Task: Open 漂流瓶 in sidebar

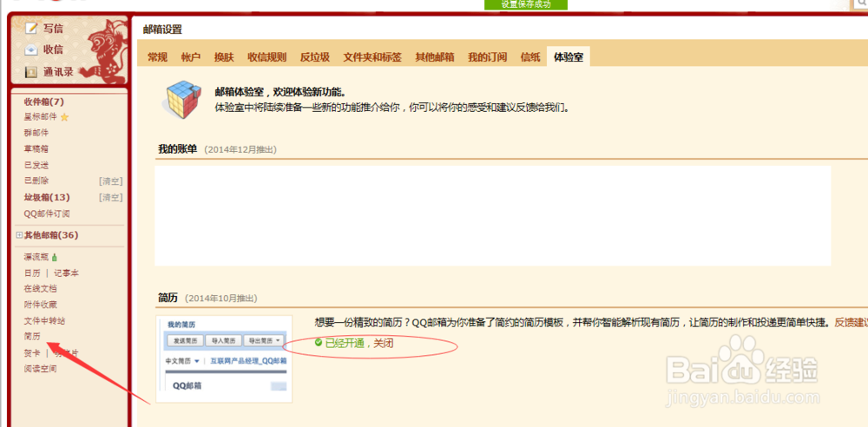Action: click(x=36, y=257)
